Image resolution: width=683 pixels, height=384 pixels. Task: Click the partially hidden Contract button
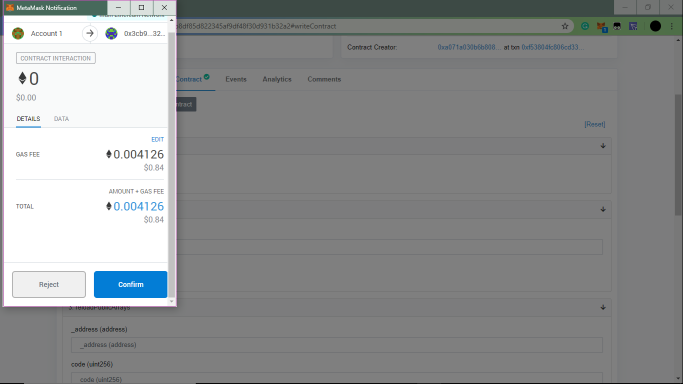[186, 104]
